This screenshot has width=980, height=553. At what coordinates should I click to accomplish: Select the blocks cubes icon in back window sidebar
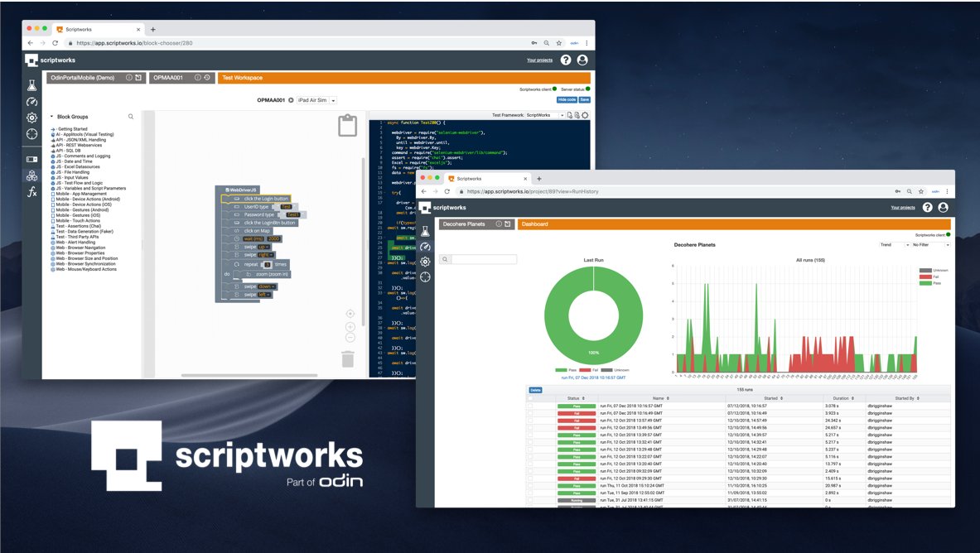(31, 176)
